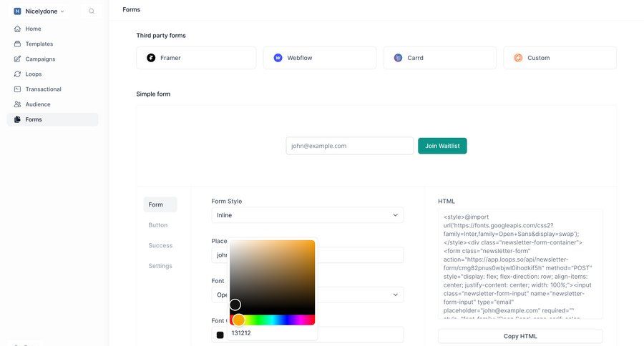The height and width of the screenshot is (346, 644).
Task: Click the Forms page header title
Action: click(x=132, y=9)
